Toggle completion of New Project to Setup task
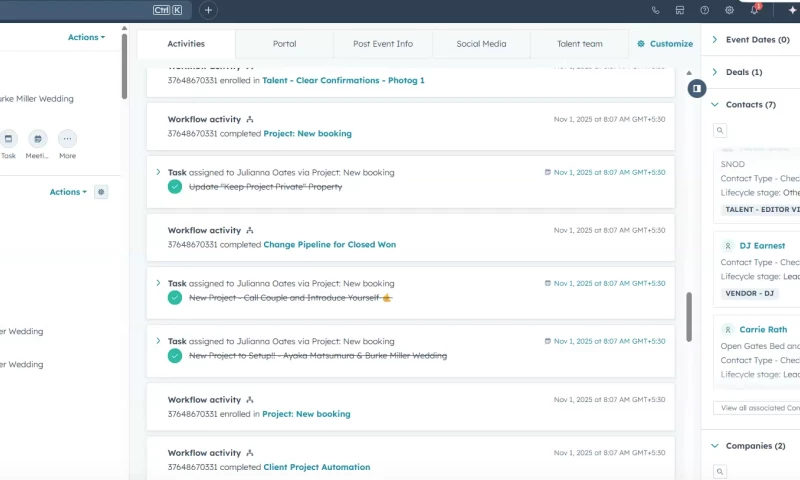The width and height of the screenshot is (800, 480). click(175, 356)
